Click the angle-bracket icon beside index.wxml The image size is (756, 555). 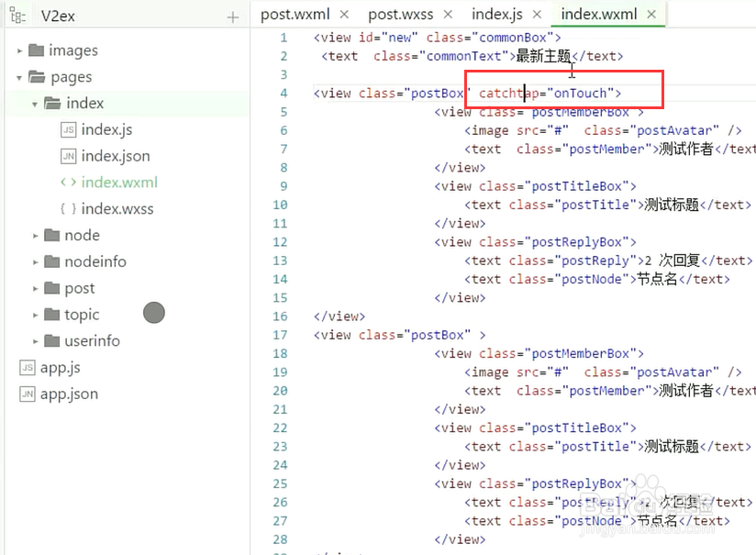click(68, 182)
